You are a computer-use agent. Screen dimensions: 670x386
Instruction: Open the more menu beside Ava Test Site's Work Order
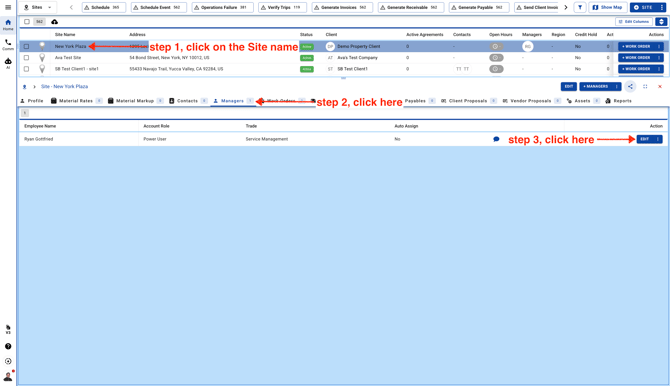point(658,57)
